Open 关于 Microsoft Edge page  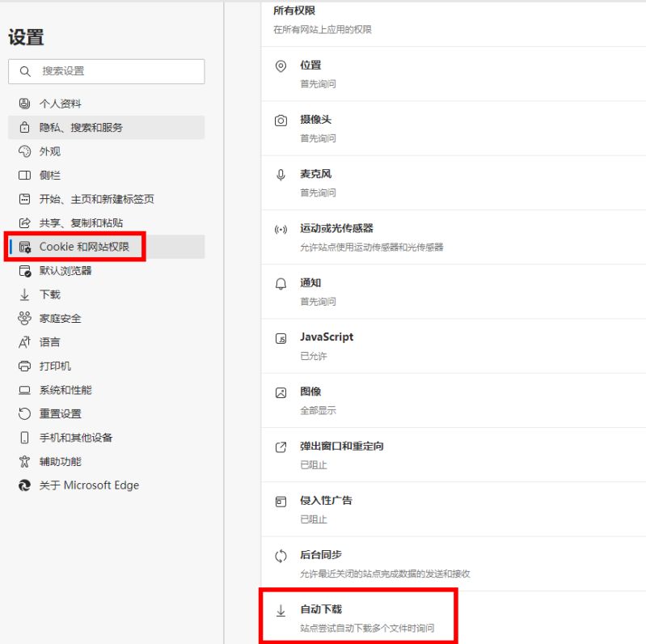(106, 485)
